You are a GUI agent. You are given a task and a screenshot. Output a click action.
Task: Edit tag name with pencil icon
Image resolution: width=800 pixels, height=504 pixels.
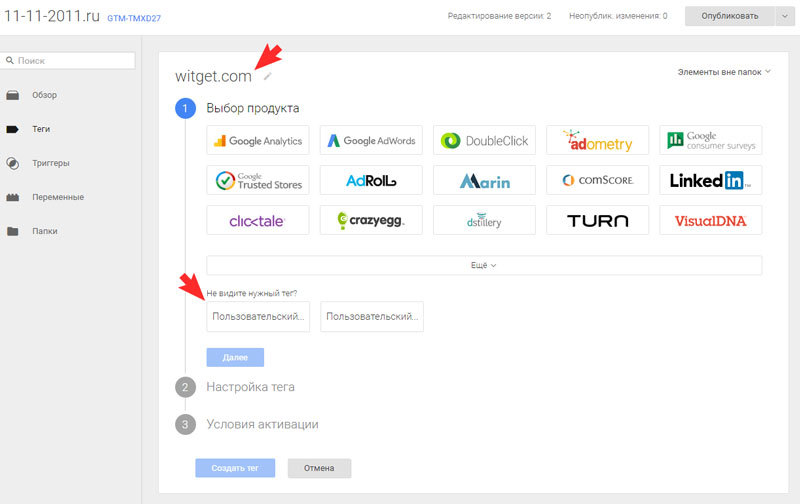[x=267, y=77]
